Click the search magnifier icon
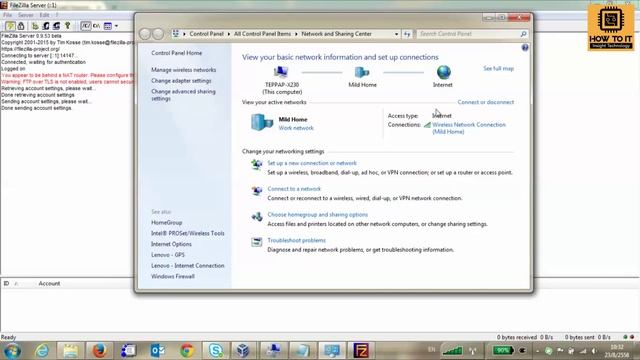Viewport: 640px width, 360px height. point(523,34)
